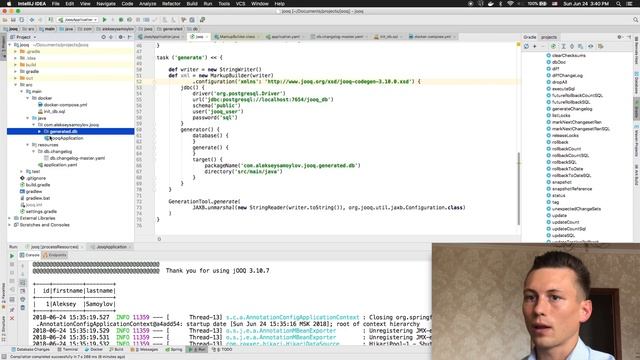Run the status Gradle task
Screen dimensions: 640x360
click(558, 196)
